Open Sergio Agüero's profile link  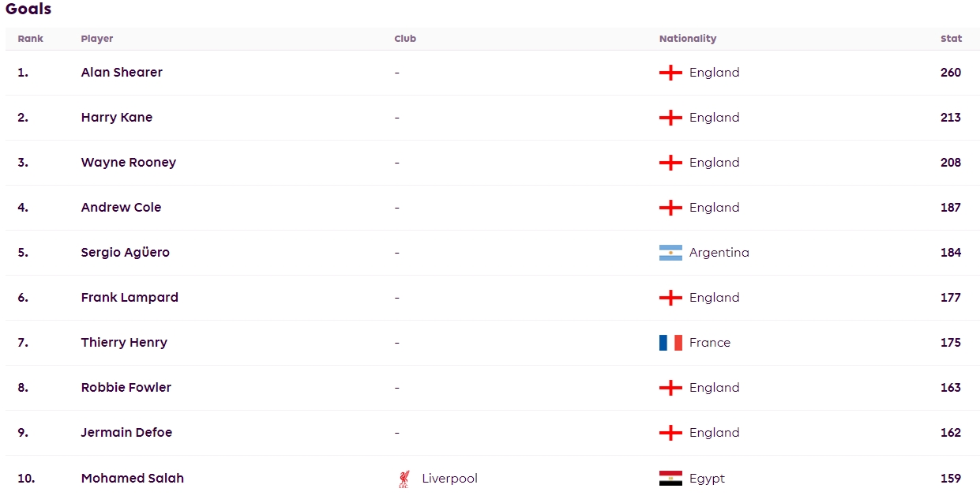(x=126, y=253)
